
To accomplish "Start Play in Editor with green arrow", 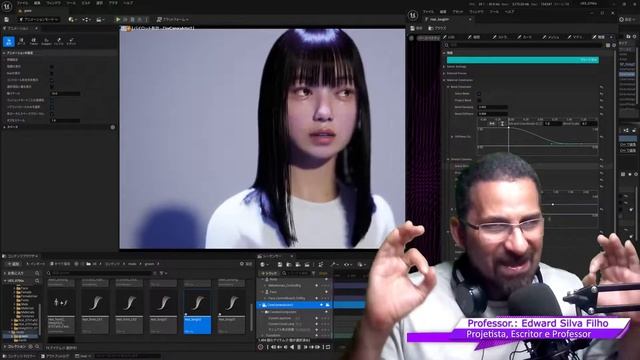I will (x=118, y=19).
